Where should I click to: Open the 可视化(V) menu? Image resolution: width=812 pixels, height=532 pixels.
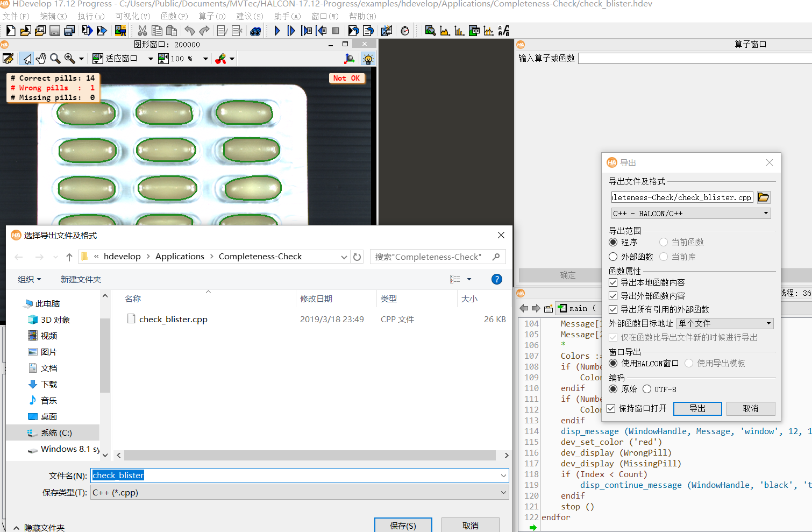(133, 16)
